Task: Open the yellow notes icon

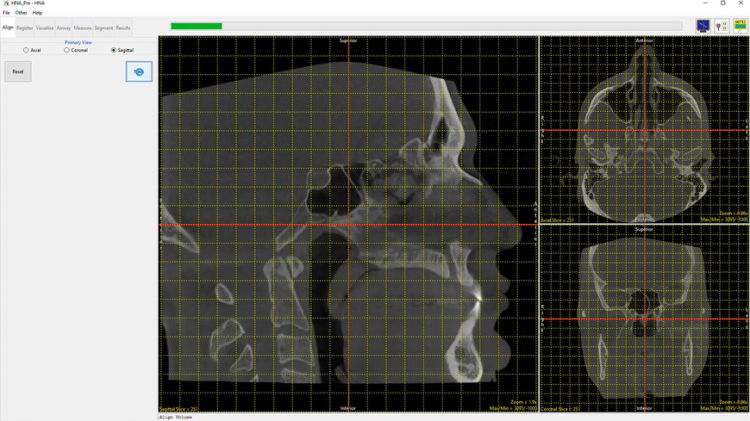Action: point(740,26)
